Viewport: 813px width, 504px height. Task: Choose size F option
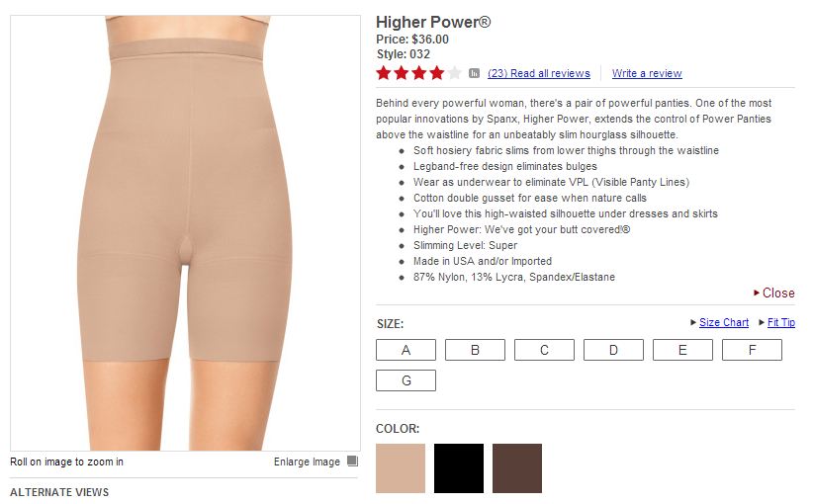(x=752, y=350)
